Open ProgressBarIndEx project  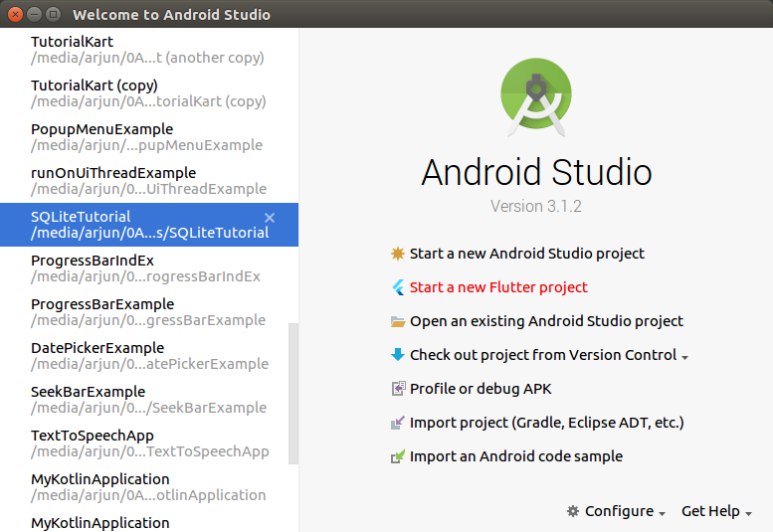(x=149, y=268)
